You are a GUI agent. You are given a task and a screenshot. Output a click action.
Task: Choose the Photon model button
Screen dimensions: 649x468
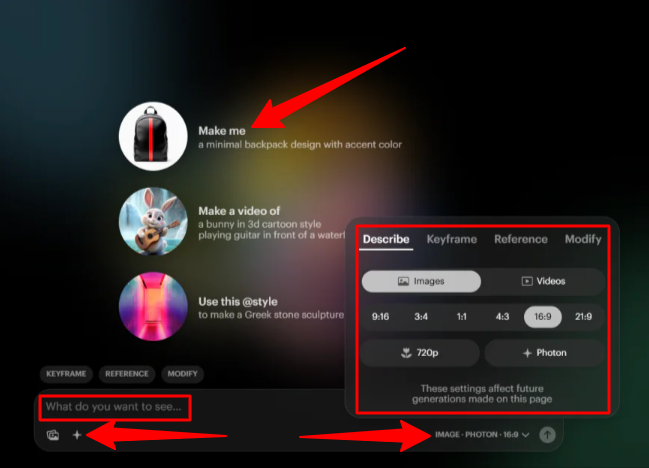[x=544, y=353]
